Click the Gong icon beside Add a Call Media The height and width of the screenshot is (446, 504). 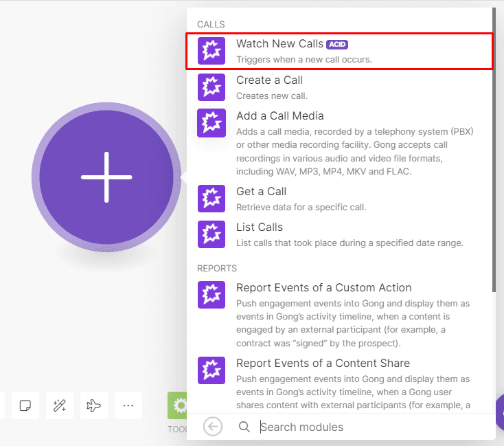(x=211, y=123)
